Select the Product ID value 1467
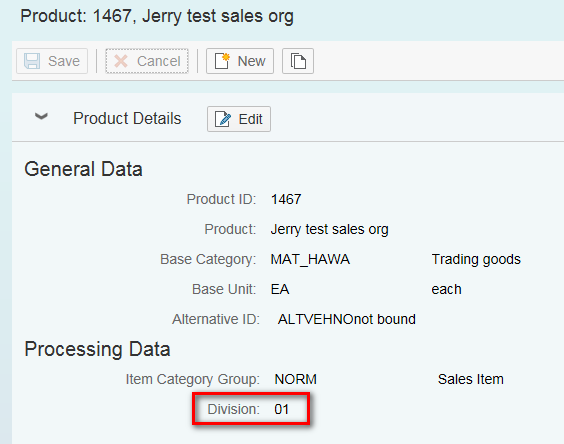 point(286,199)
